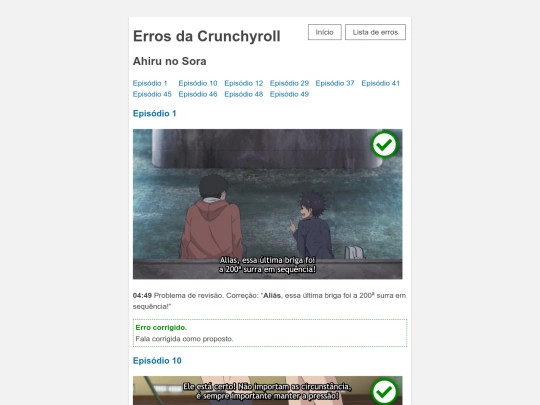This screenshot has height=405, width=540.
Task: Open the Episódio 10 subtitle screenshot
Action: [x=268, y=391]
